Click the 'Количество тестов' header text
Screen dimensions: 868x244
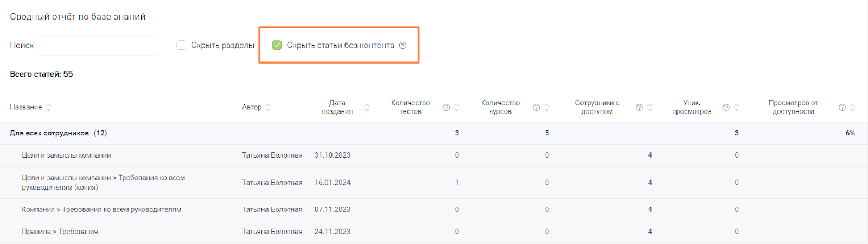410,107
